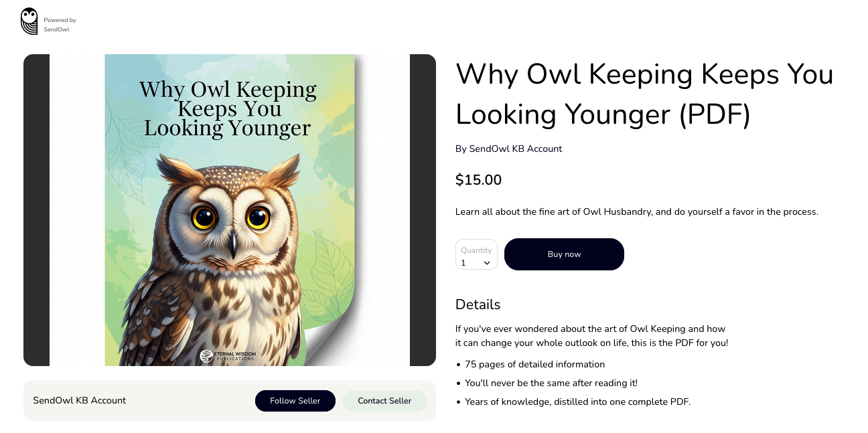
Task: Open the 'By SendOwl KB Account' author link
Action: 509,149
